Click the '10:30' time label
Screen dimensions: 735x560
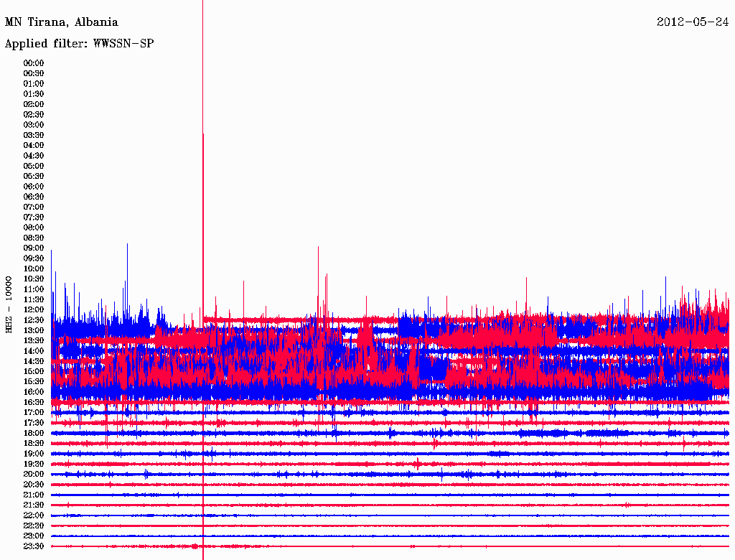coord(34,279)
